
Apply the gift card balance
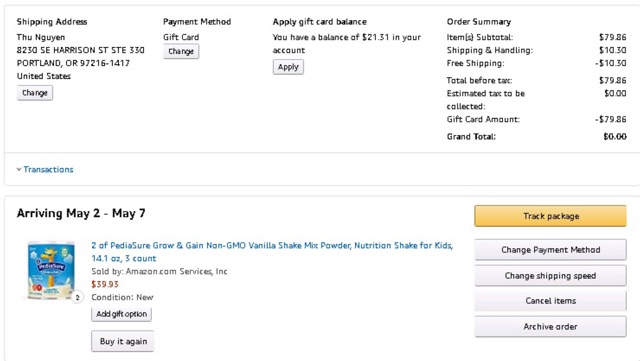(x=288, y=67)
